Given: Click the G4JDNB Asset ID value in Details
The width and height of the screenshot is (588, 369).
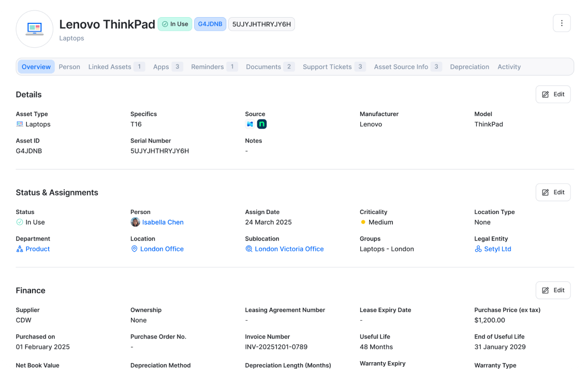Looking at the screenshot, I should (x=29, y=151).
